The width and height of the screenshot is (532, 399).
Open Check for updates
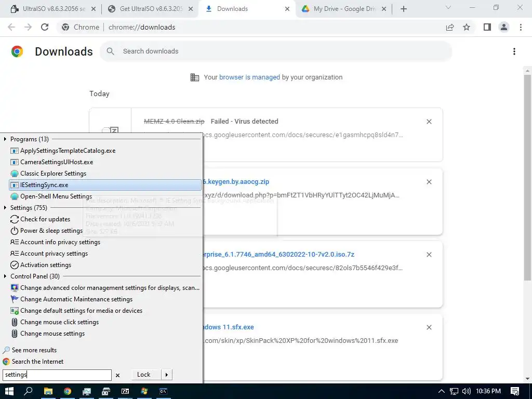pyautogui.click(x=105, y=219)
